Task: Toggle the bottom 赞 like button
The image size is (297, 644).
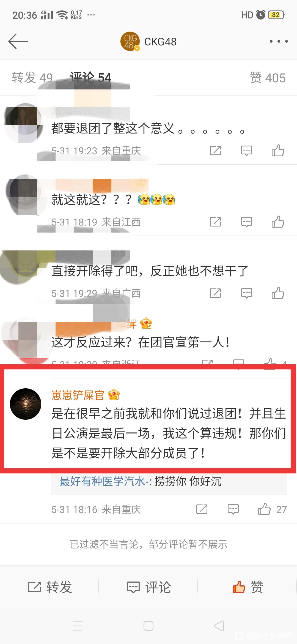Action: [248, 587]
